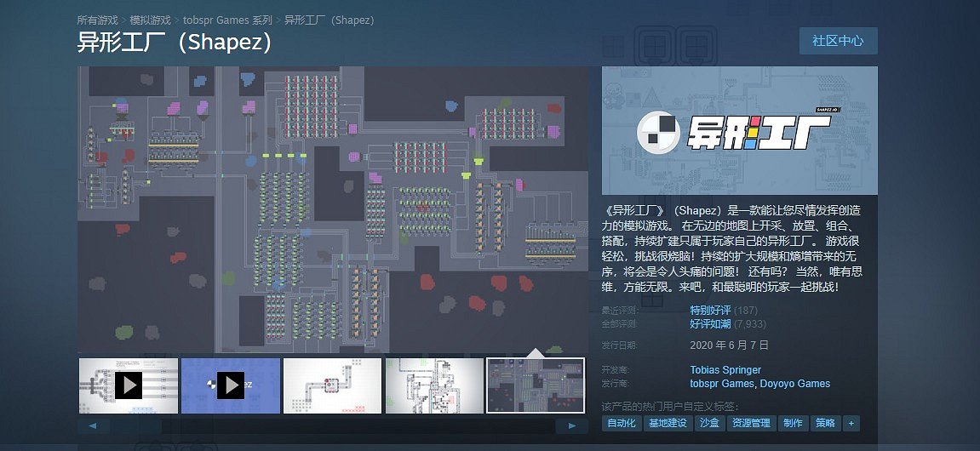Screen dimensions: 980x451
Task: Play the second trailer with blue background
Action: click(231, 385)
